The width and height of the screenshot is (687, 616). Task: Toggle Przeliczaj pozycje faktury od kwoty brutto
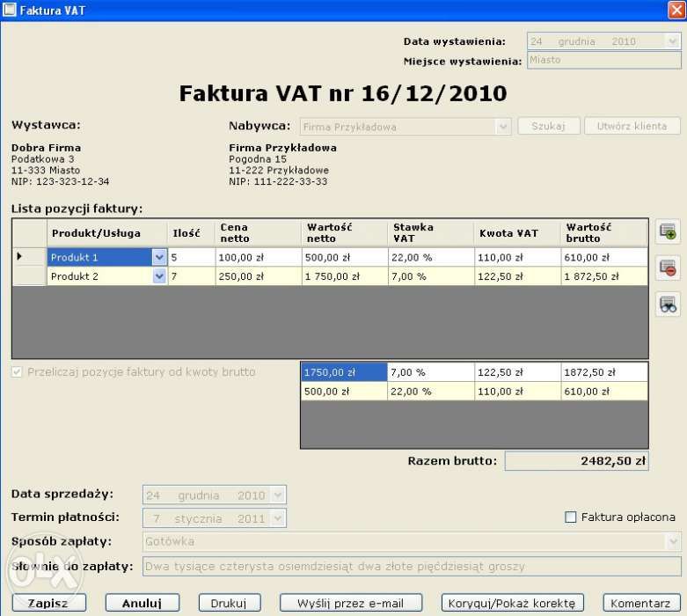17,372
